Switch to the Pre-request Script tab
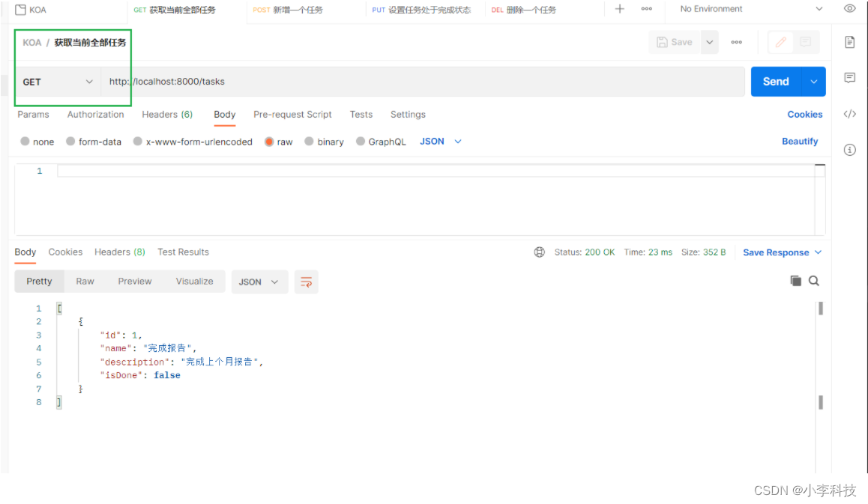Screen dimensions: 868x504 pos(292,115)
